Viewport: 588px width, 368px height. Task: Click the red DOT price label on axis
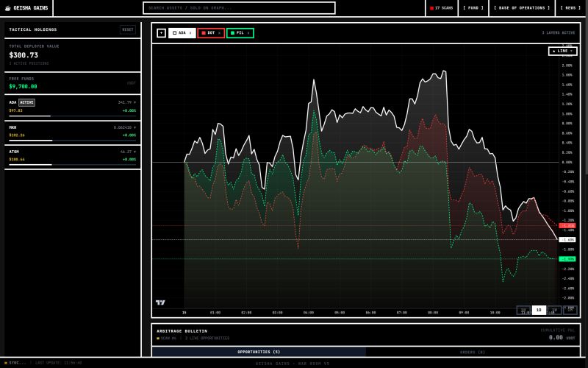pyautogui.click(x=567, y=226)
